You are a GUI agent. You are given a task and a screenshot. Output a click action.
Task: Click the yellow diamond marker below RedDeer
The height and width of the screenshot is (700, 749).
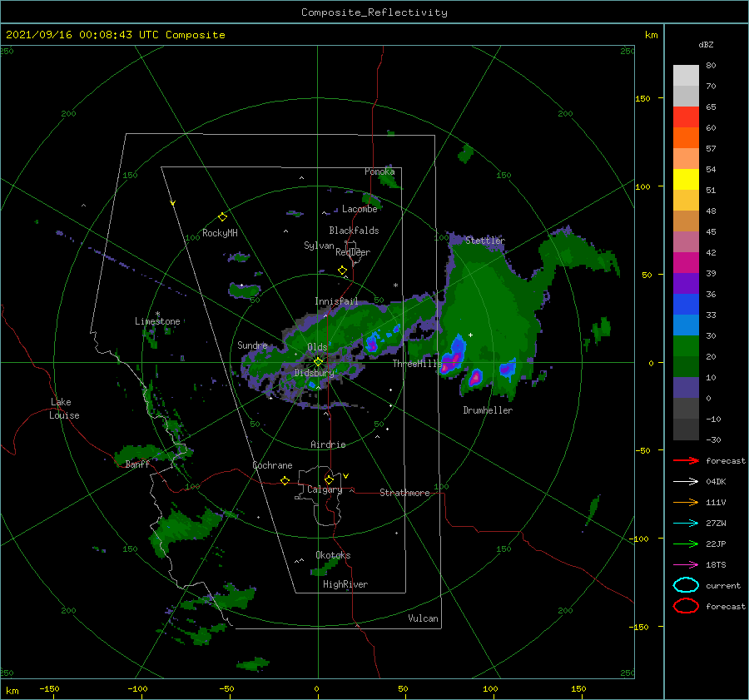[342, 271]
